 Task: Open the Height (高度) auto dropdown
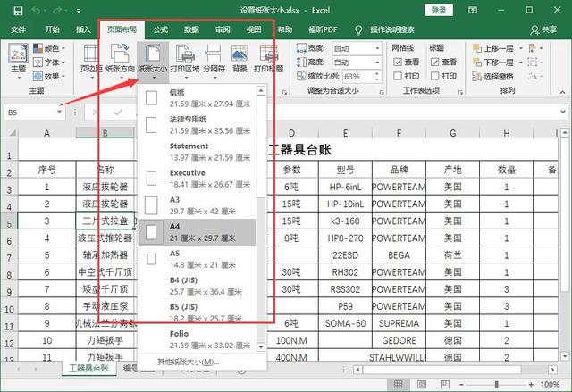tap(377, 63)
